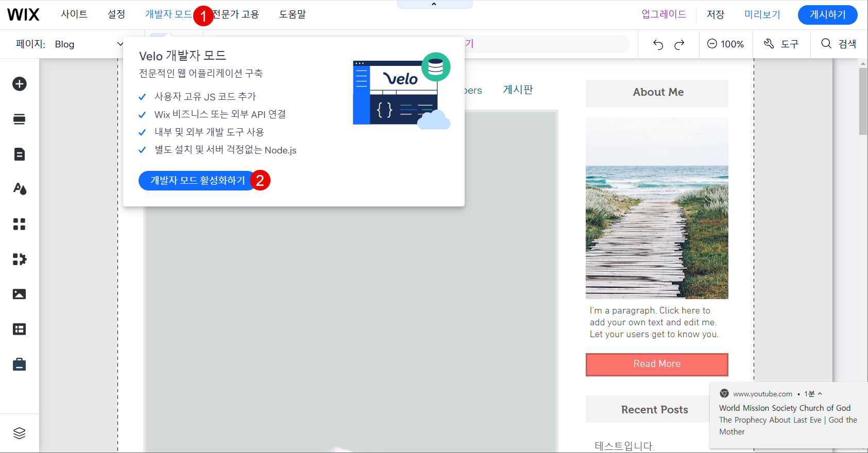Click the 게시하기 publish button
Image resolution: width=868 pixels, height=453 pixels.
(x=828, y=15)
